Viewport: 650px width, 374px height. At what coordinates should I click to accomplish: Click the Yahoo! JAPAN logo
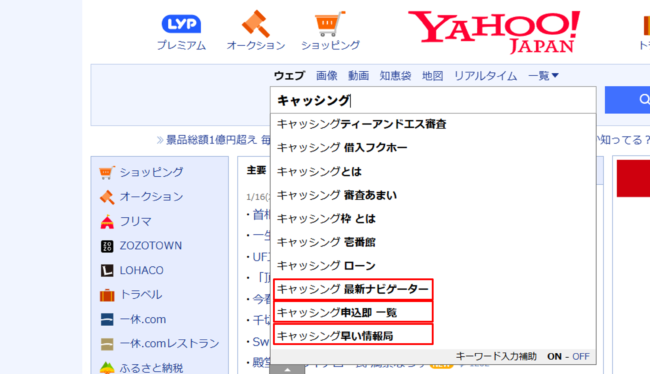[x=494, y=32]
